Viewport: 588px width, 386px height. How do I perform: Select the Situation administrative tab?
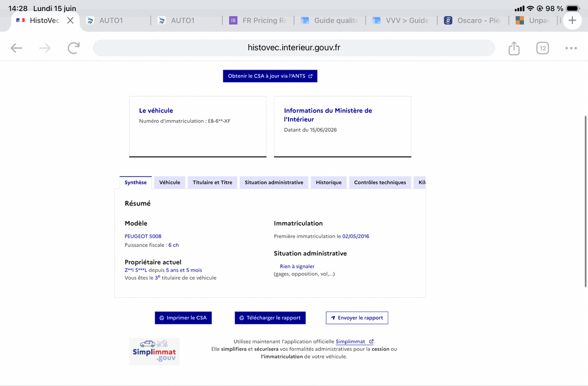[x=274, y=182]
